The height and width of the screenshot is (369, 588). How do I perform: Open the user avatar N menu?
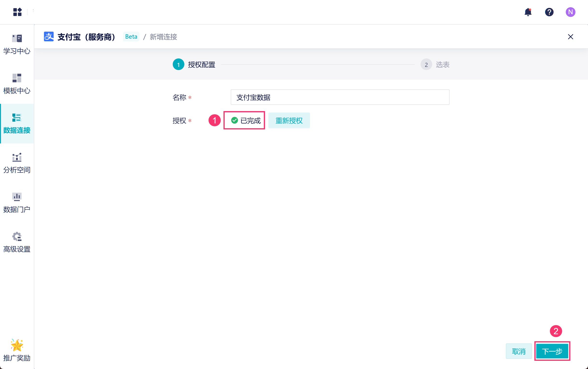[570, 12]
